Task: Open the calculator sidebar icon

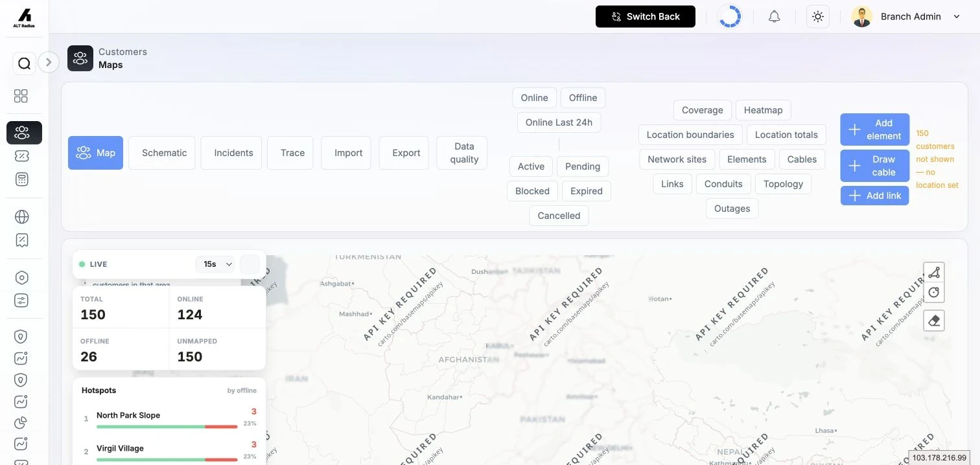Action: click(21, 179)
